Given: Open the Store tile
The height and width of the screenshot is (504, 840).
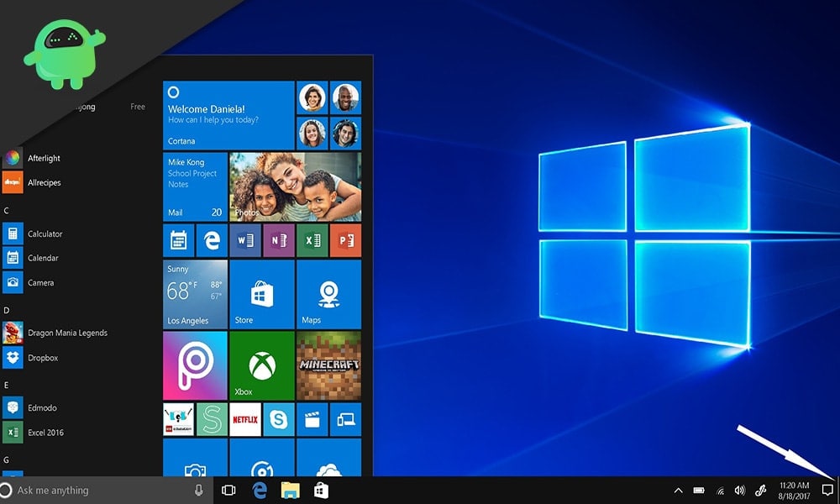Looking at the screenshot, I should click(262, 294).
